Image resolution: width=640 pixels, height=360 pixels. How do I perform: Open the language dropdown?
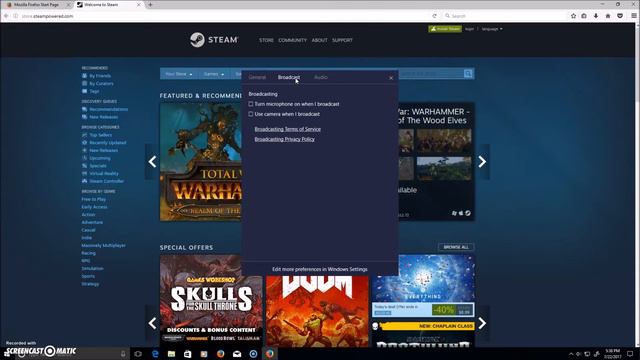click(492, 29)
